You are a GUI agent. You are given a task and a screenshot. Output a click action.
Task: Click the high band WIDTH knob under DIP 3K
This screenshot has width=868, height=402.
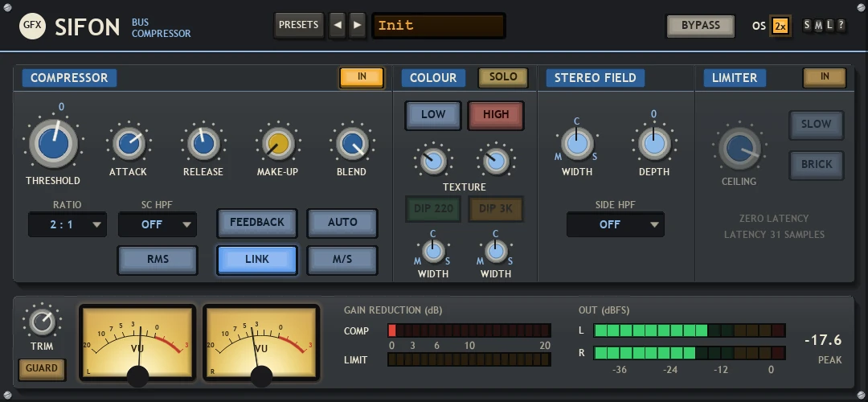click(x=495, y=251)
